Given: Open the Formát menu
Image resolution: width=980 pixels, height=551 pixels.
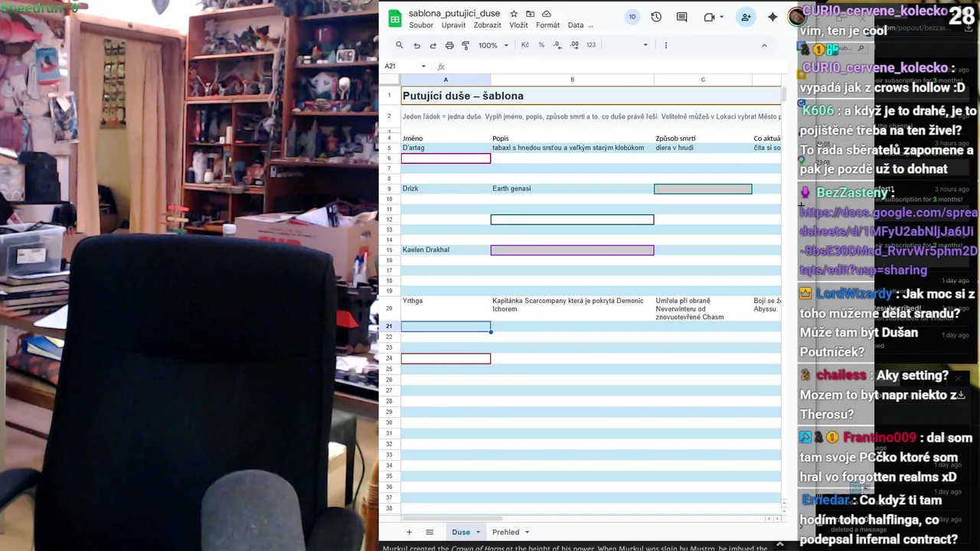Looking at the screenshot, I should pos(547,25).
